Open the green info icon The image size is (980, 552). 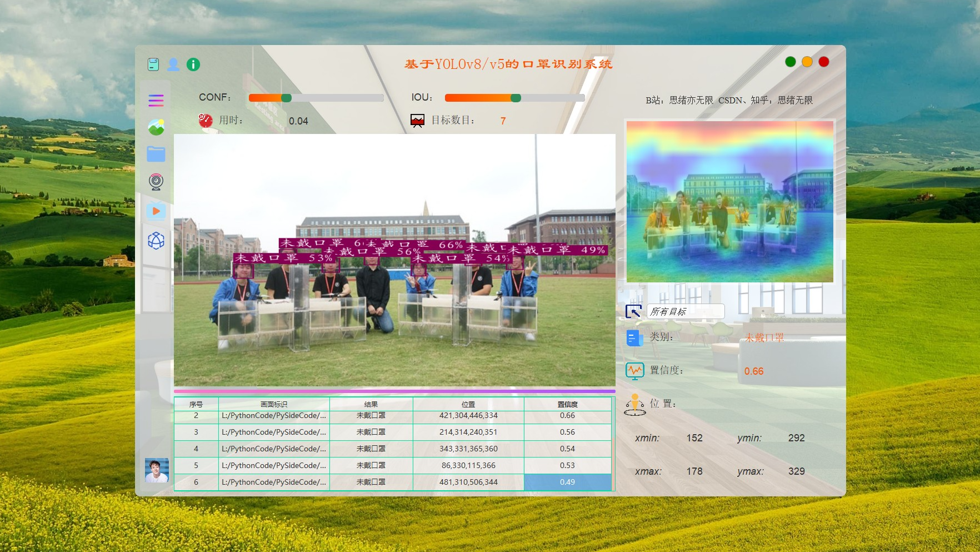coord(193,64)
